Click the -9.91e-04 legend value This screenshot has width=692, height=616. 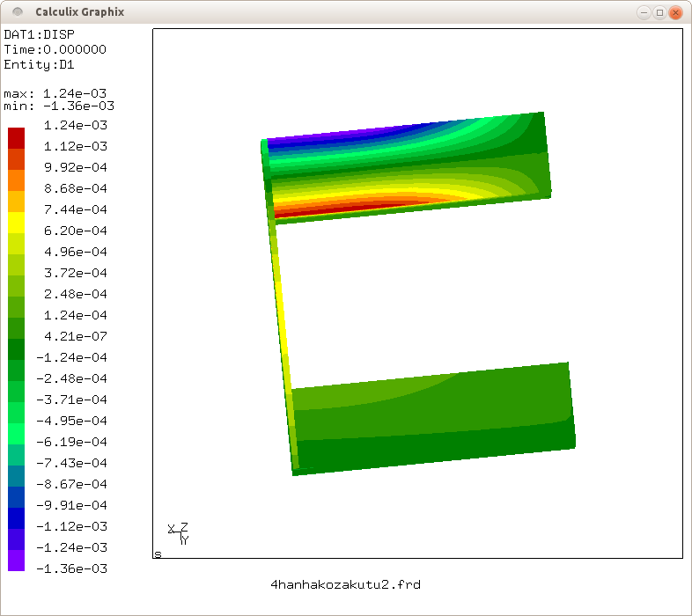(x=71, y=505)
